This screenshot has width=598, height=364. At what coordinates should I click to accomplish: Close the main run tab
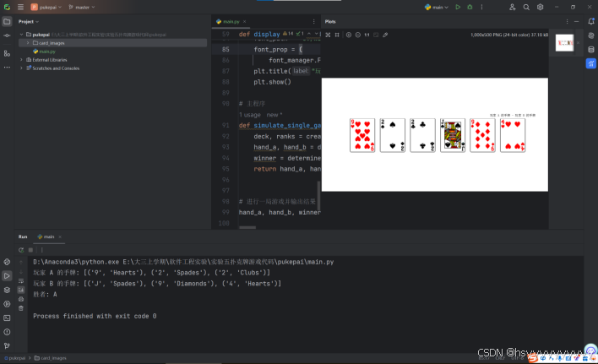pyautogui.click(x=60, y=237)
